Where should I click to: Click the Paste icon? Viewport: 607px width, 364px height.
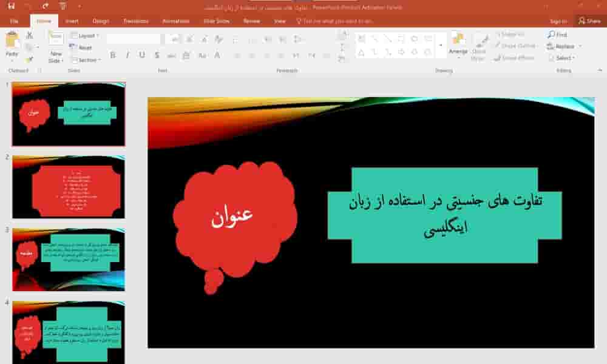click(12, 41)
